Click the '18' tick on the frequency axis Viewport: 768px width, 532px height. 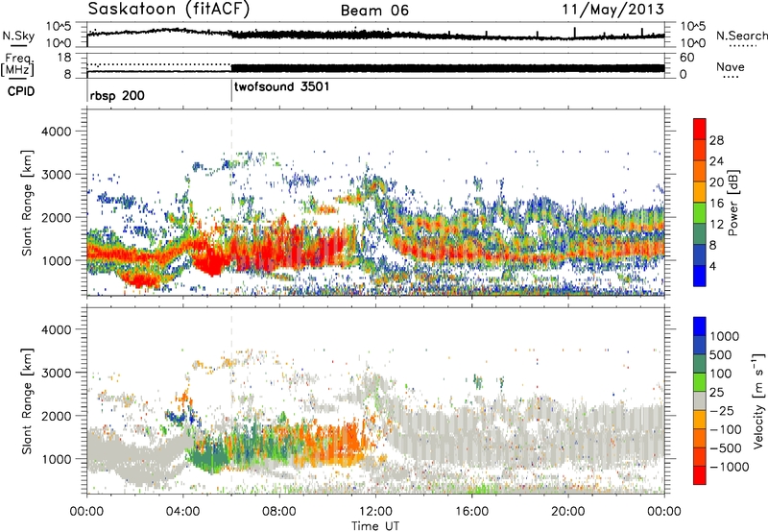pyautogui.click(x=63, y=58)
